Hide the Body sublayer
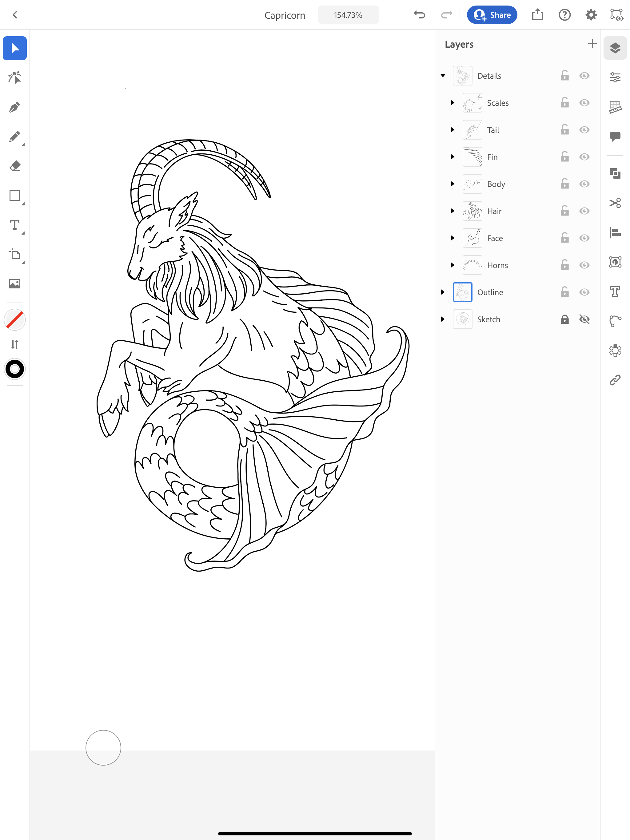 coord(584,184)
